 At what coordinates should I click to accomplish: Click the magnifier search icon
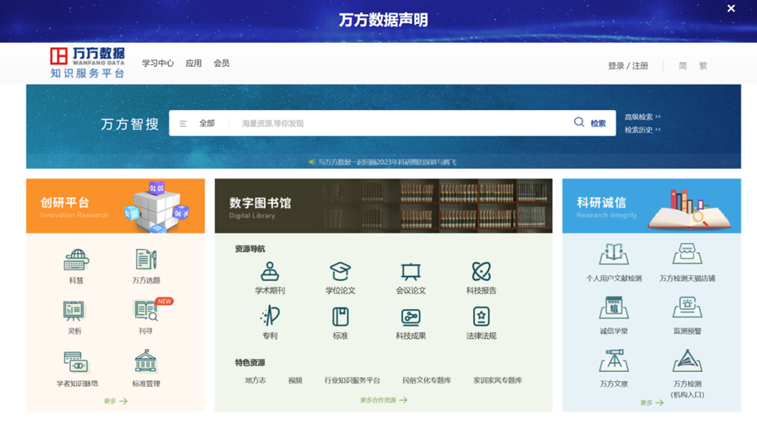(x=579, y=122)
